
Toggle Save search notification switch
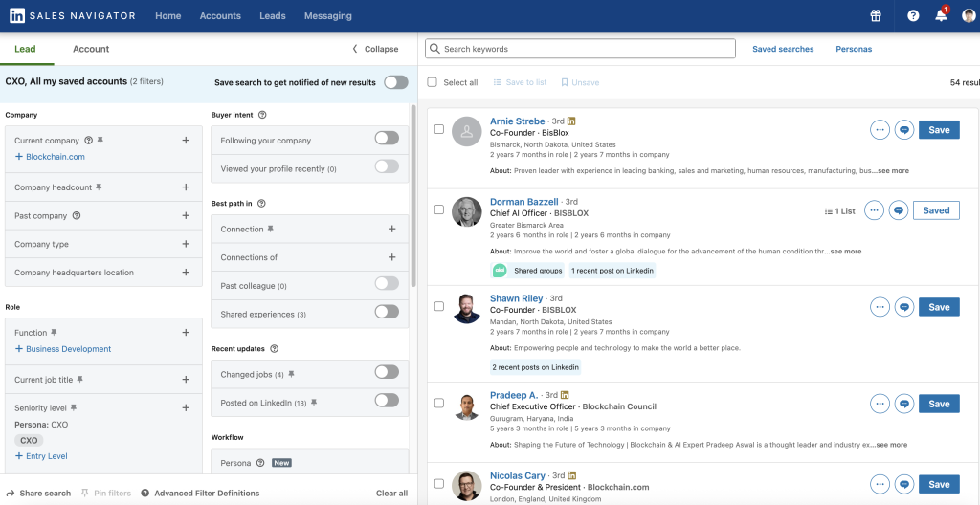coord(395,82)
